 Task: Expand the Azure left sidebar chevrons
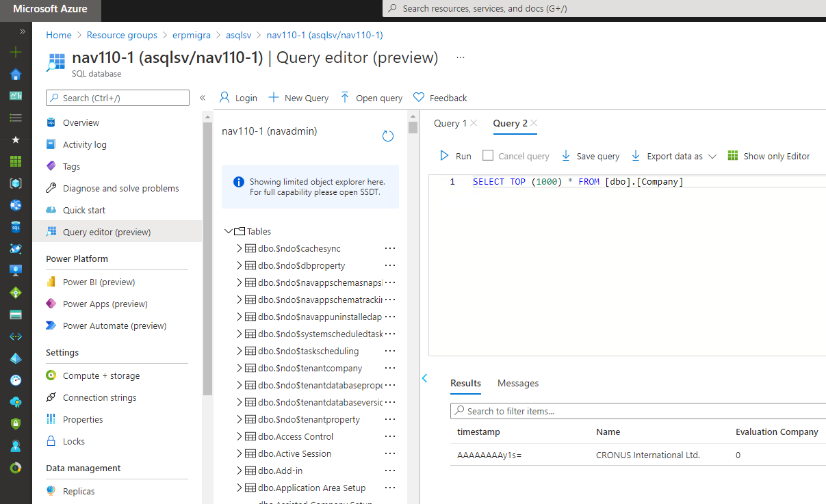pos(22,31)
